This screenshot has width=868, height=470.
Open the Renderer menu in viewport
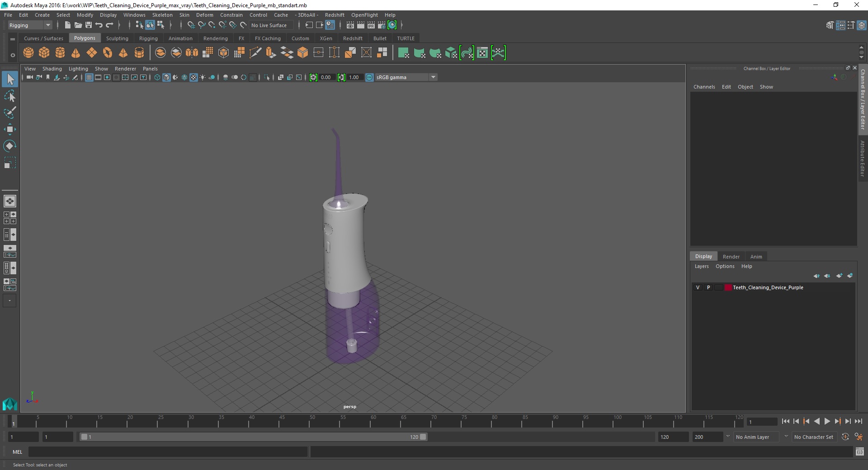(125, 69)
